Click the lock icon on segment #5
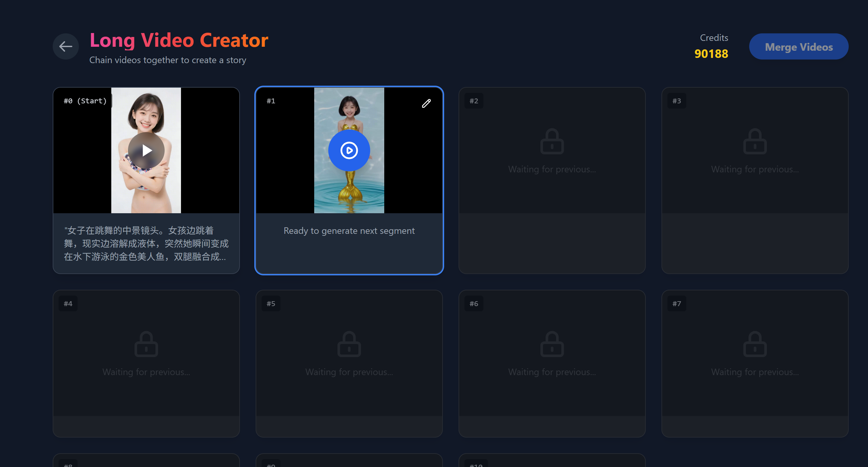Viewport: 868px width, 467px height. (x=349, y=344)
